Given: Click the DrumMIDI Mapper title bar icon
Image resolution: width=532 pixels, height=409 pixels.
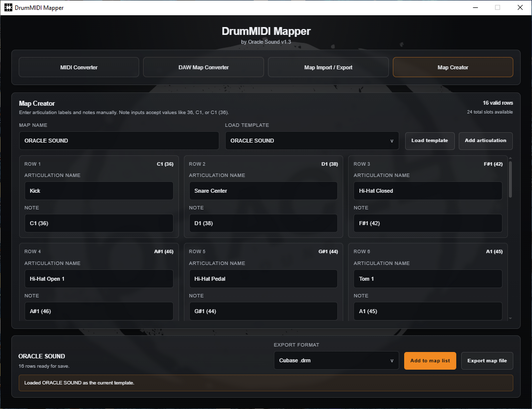Looking at the screenshot, I should pos(7,7).
